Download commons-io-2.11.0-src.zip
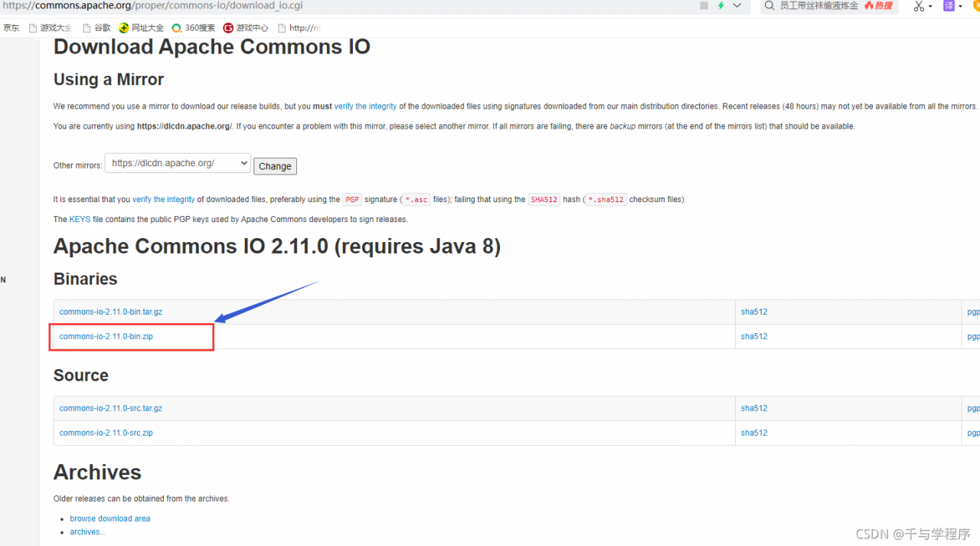This screenshot has width=980, height=546. point(106,433)
